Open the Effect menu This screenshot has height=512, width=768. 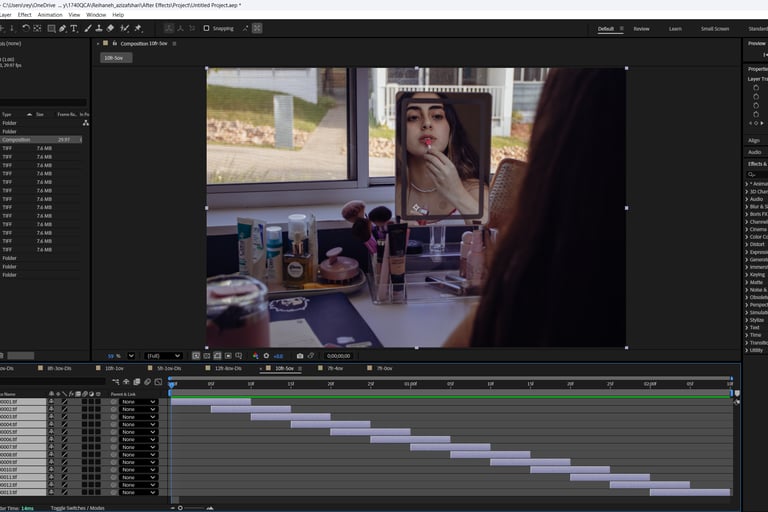point(24,15)
